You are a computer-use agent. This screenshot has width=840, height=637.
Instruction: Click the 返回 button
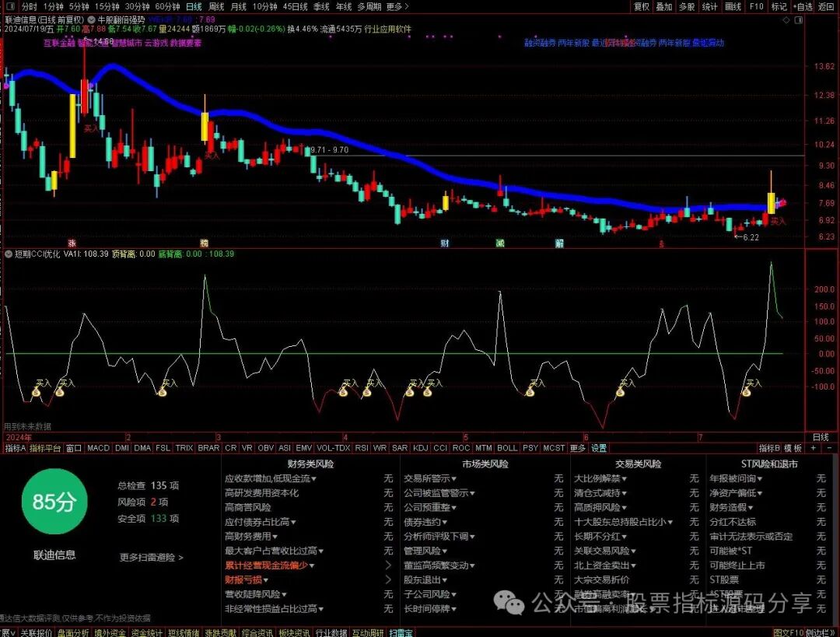coord(826,6)
